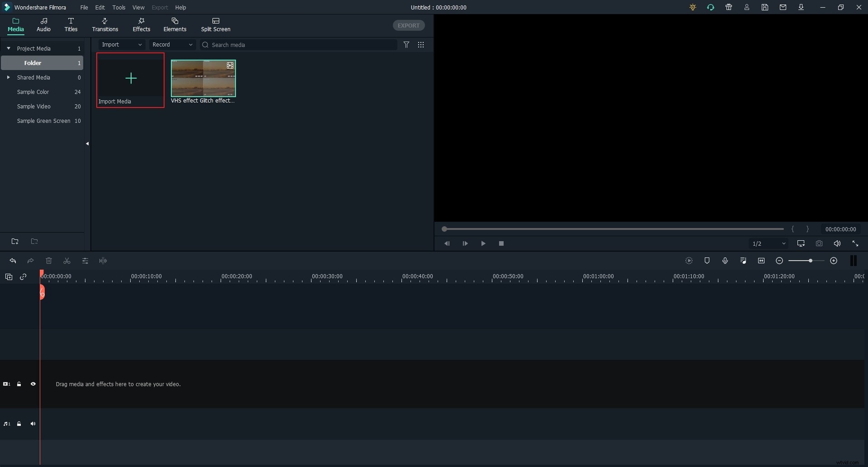
Task: Split the clip at the playhead
Action: [66, 261]
